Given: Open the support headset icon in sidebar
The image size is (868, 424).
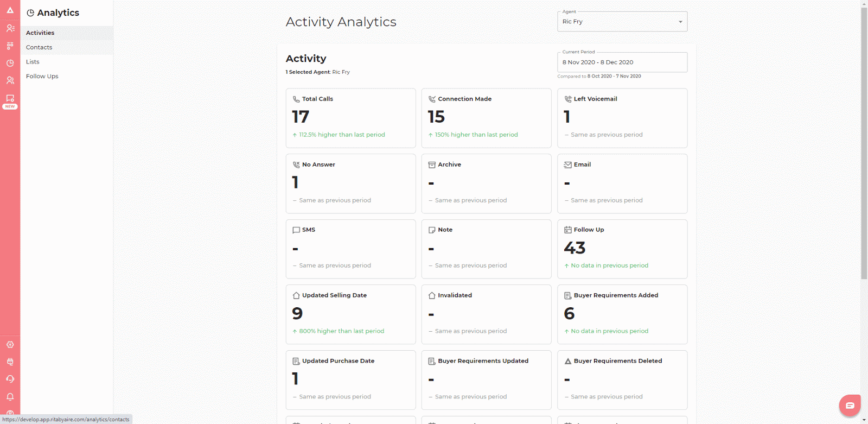Looking at the screenshot, I should 10,379.
